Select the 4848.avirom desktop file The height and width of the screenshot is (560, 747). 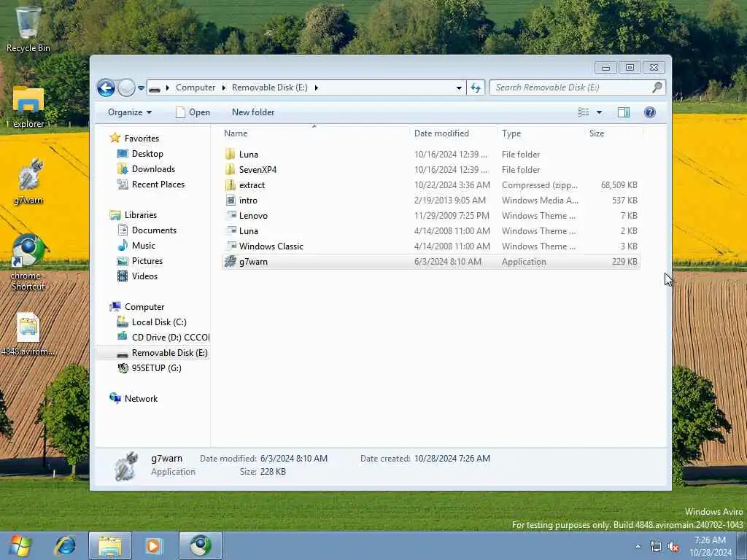pos(28,334)
